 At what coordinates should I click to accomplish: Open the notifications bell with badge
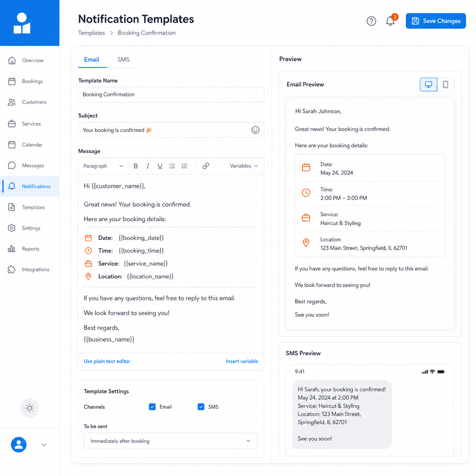[x=390, y=20]
